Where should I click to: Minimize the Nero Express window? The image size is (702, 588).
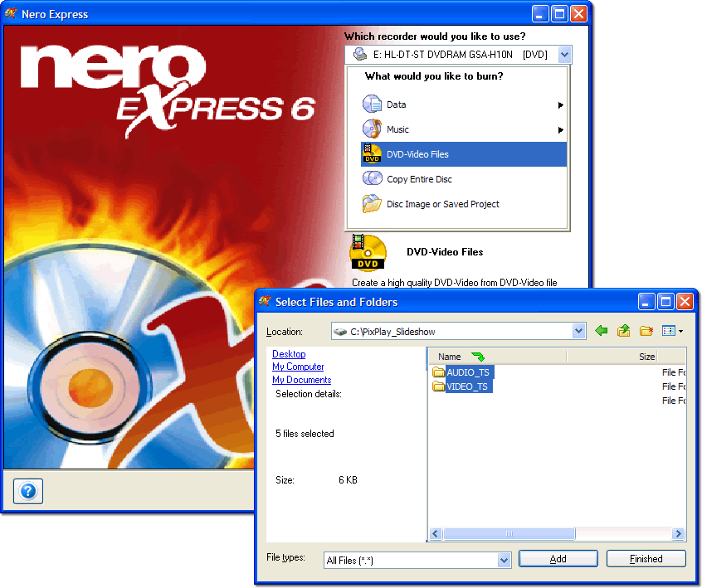pos(540,13)
